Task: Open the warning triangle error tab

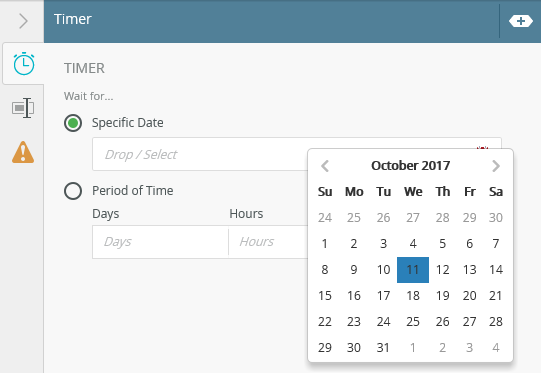Action: [23, 152]
